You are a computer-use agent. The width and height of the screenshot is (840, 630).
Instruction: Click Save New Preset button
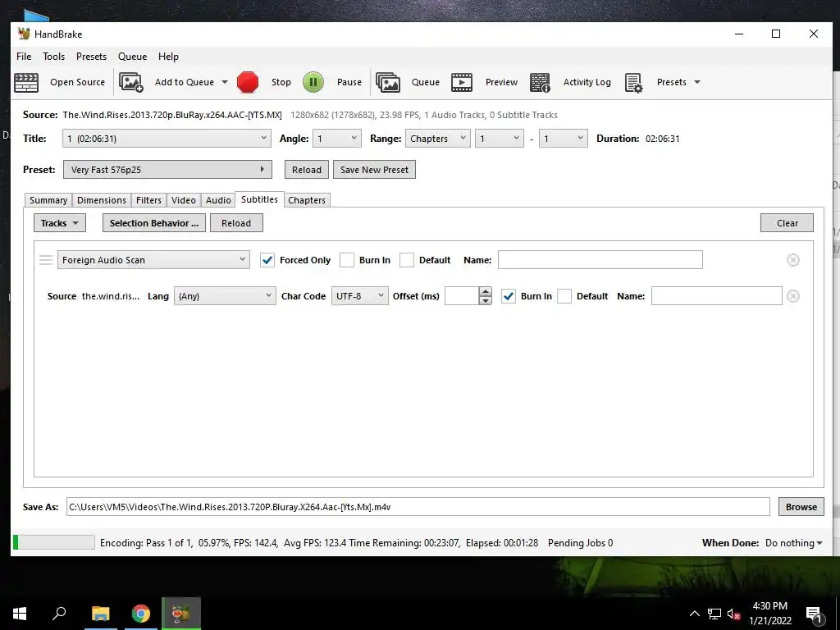(374, 170)
